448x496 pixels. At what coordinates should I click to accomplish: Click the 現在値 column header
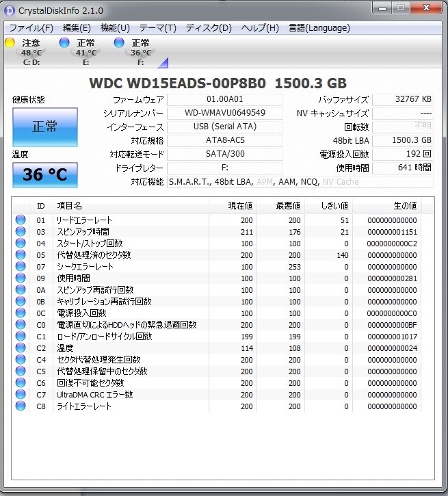tap(233, 206)
